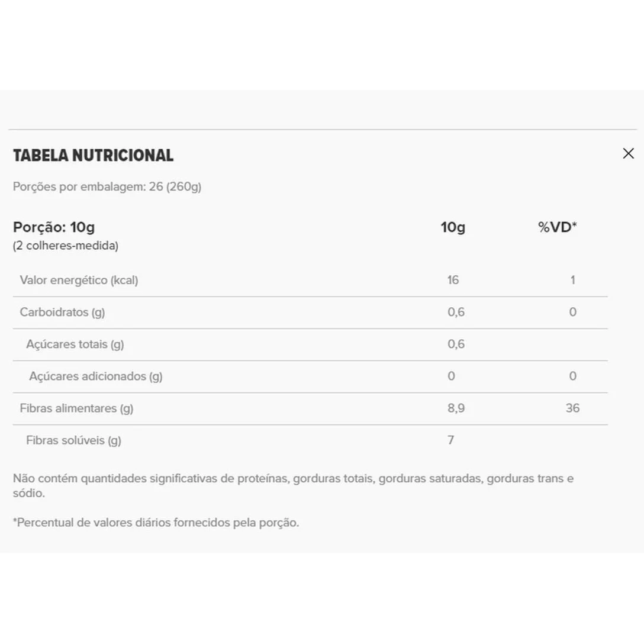Click the 8,9 fiber amount value

coord(456,408)
